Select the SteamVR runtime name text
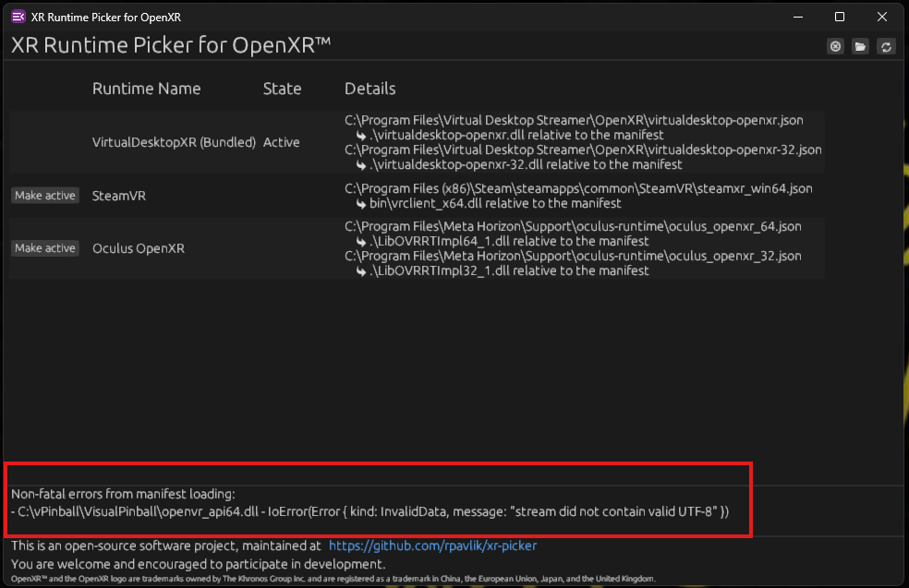 [119, 196]
